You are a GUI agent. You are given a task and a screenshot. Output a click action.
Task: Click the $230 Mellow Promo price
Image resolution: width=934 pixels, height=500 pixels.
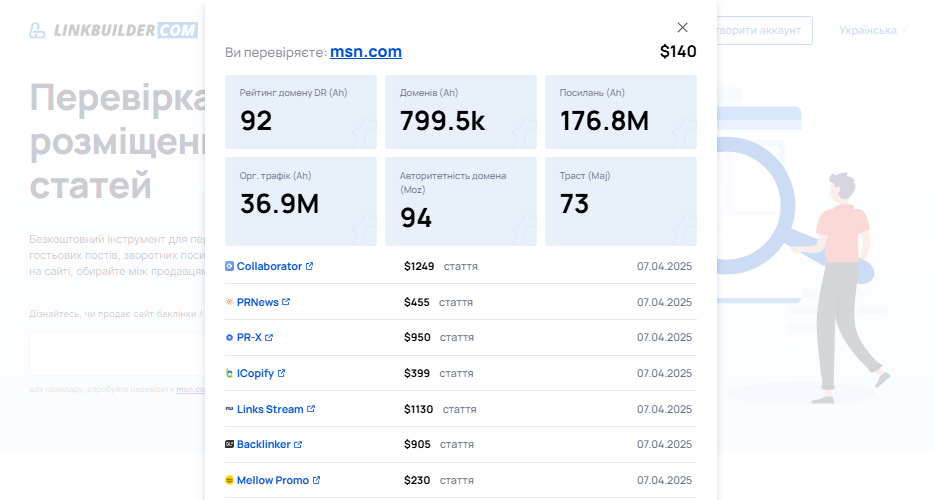point(417,480)
